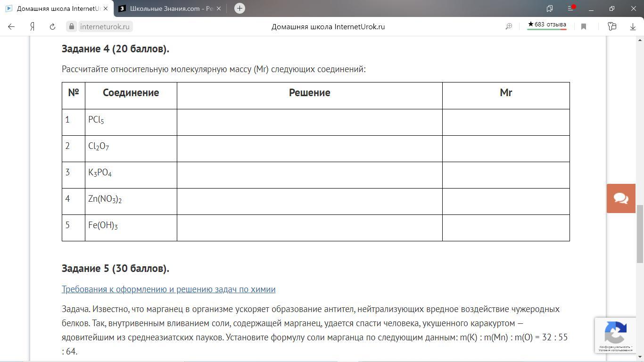Image resolution: width=644 pixels, height=362 pixels.
Task: Open the orange chat support widget
Action: 621,198
